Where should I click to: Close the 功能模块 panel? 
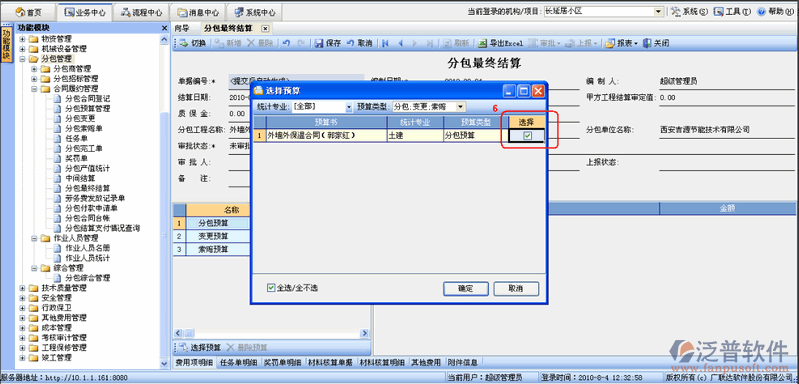(x=164, y=28)
